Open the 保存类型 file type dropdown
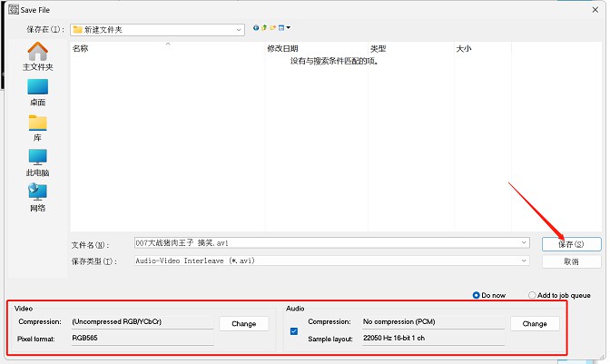Viewport: 610px width, 364px height. coord(525,261)
